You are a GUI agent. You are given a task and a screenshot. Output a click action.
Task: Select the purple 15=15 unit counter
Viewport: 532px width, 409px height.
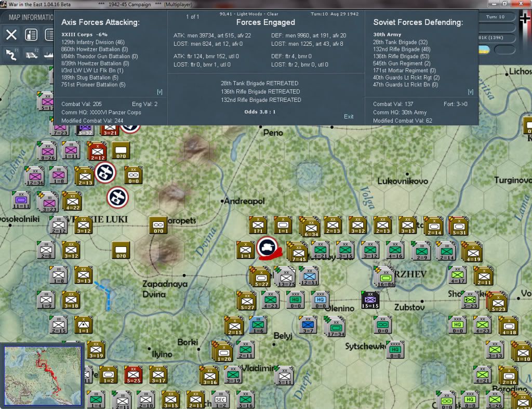click(370, 300)
